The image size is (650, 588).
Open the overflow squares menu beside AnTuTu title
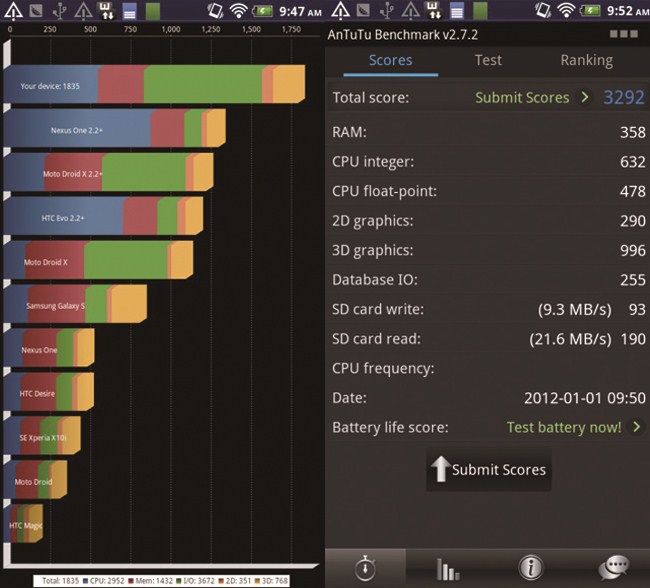point(622,34)
